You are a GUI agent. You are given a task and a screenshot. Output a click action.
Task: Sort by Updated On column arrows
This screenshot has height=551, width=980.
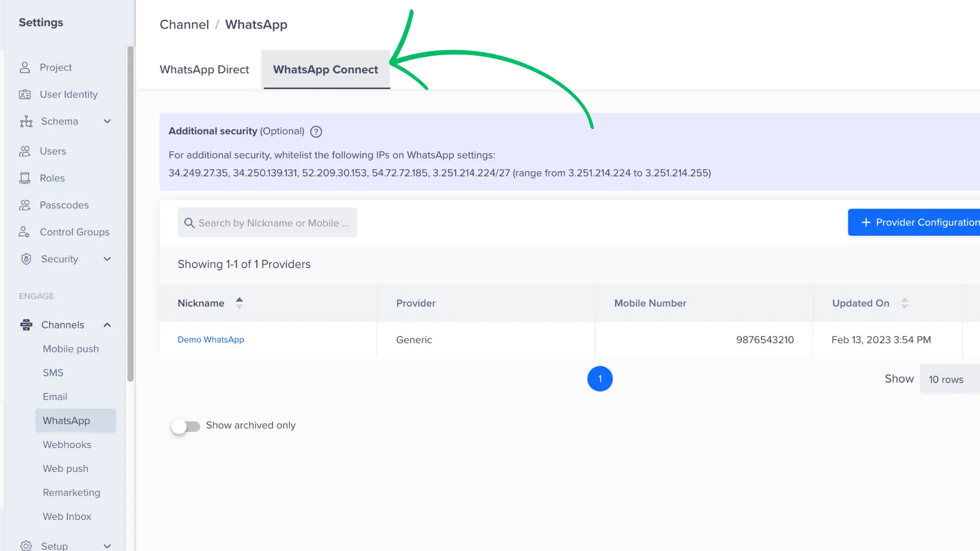point(904,303)
